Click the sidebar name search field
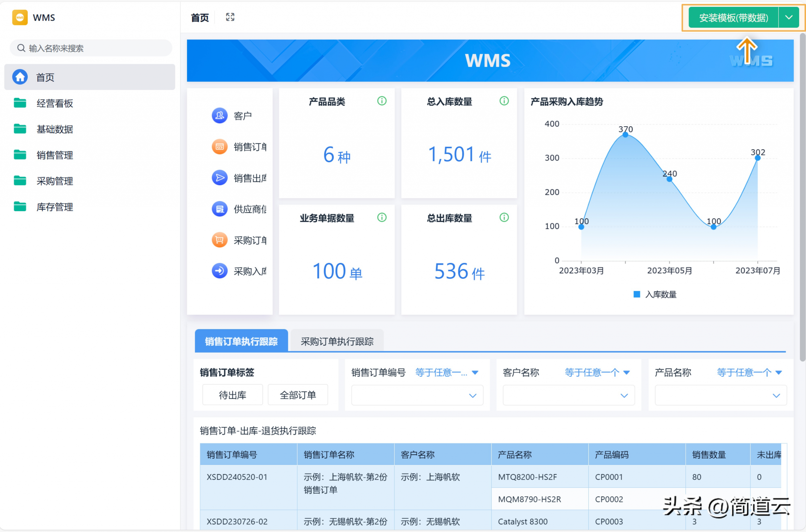This screenshot has width=806, height=532. pyautogui.click(x=92, y=48)
